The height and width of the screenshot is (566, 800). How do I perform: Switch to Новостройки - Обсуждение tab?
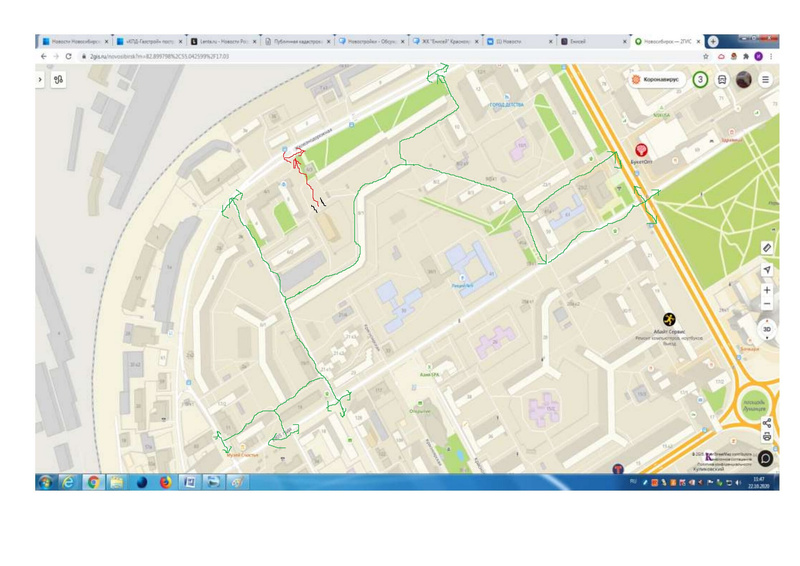pyautogui.click(x=371, y=41)
